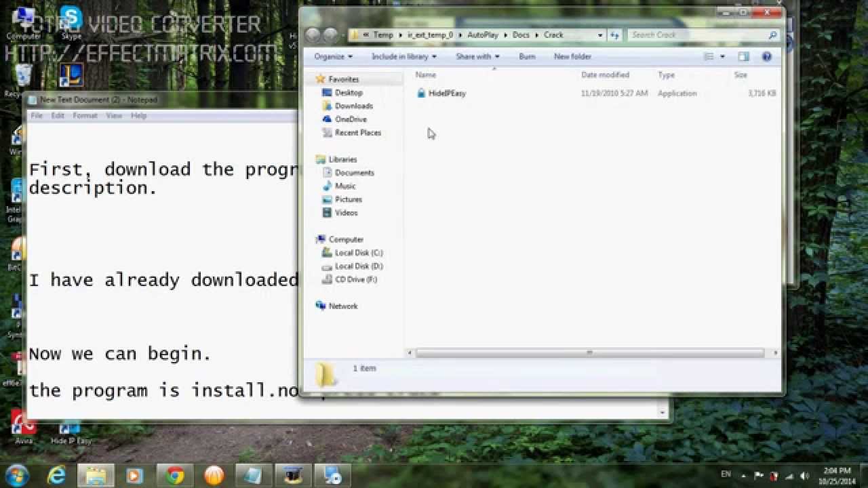Open Notepad Help menu
This screenshot has width=868, height=488.
tap(138, 116)
